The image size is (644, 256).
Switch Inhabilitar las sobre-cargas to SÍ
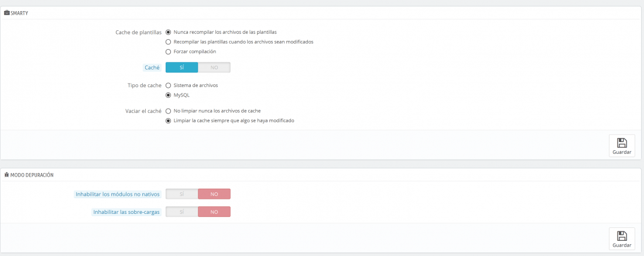pyautogui.click(x=181, y=212)
